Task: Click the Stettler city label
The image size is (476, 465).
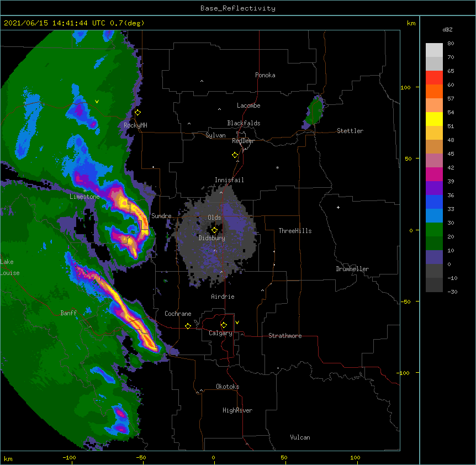Action: (x=350, y=131)
